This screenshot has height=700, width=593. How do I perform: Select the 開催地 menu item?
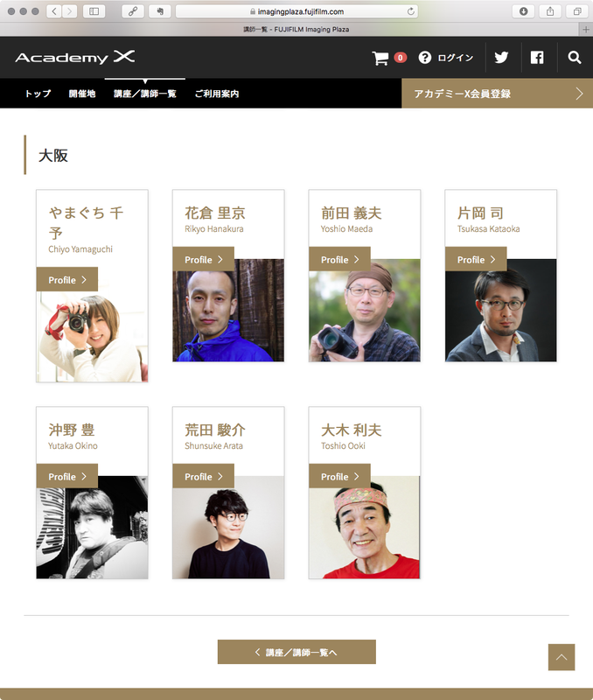(x=82, y=94)
